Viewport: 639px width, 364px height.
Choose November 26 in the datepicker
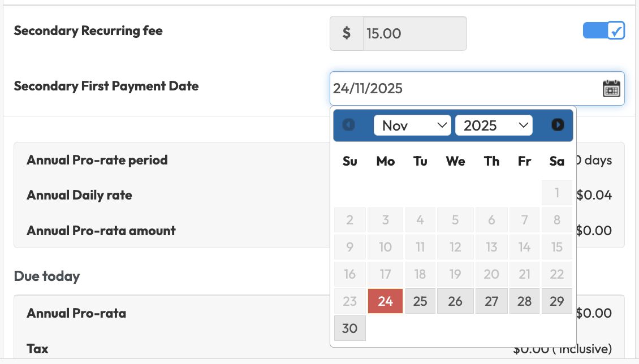pos(455,301)
